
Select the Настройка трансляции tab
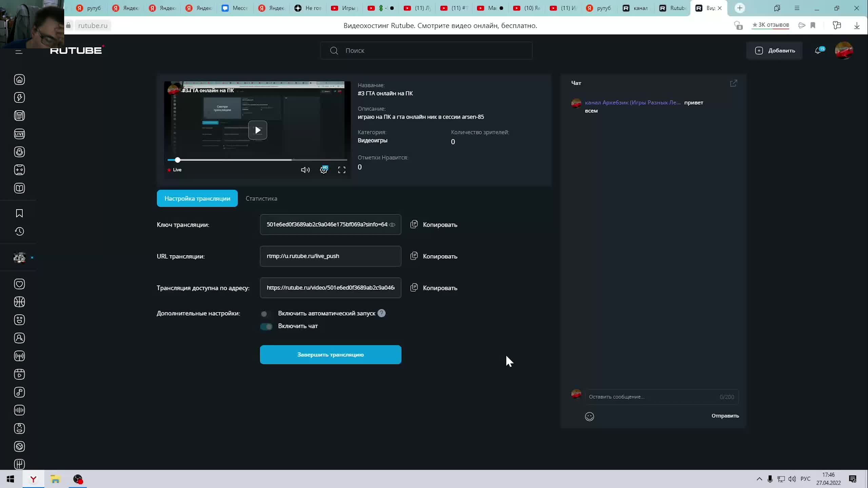tap(197, 199)
